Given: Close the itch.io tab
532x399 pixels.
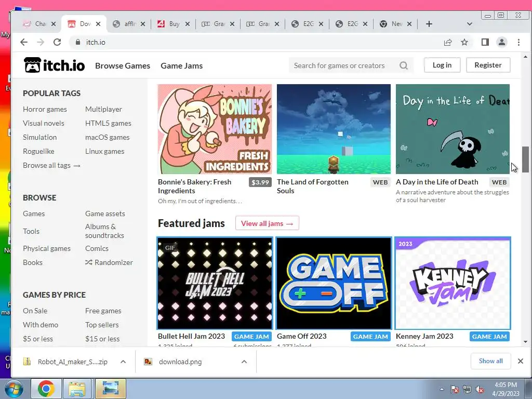Looking at the screenshot, I should [x=98, y=24].
